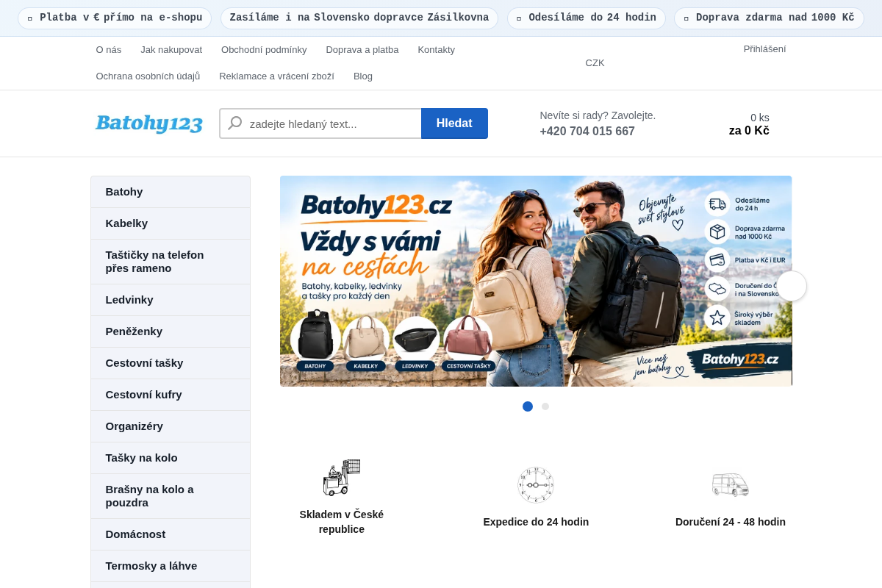The height and width of the screenshot is (588, 882).
Task: Open Reklamace a vrácení zboží link
Action: click(x=276, y=76)
